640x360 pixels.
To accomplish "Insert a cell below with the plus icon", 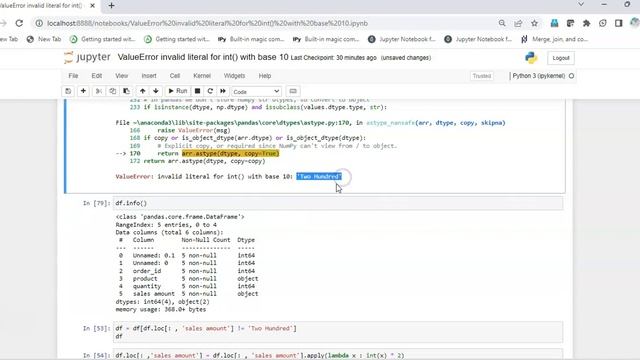I will point(83,91).
